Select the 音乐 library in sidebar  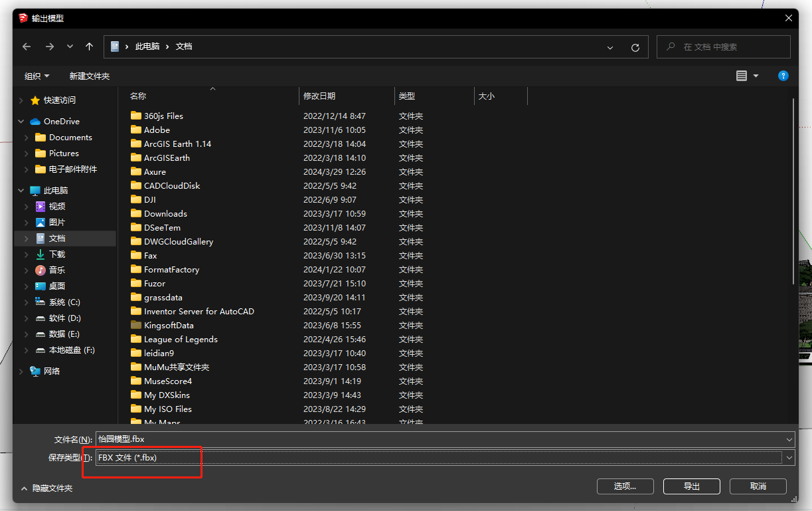click(56, 270)
